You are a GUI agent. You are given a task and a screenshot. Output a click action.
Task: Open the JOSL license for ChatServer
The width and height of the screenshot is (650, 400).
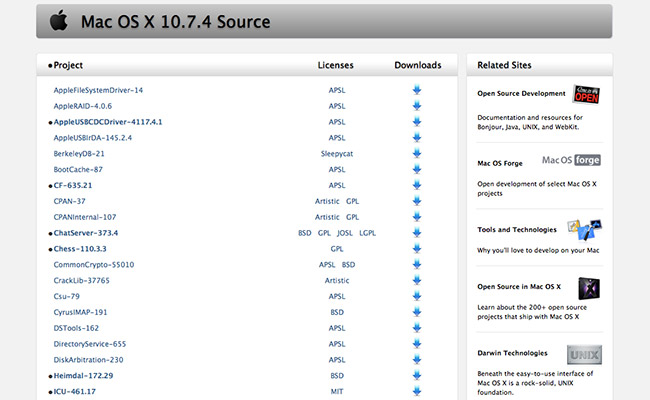pos(345,233)
